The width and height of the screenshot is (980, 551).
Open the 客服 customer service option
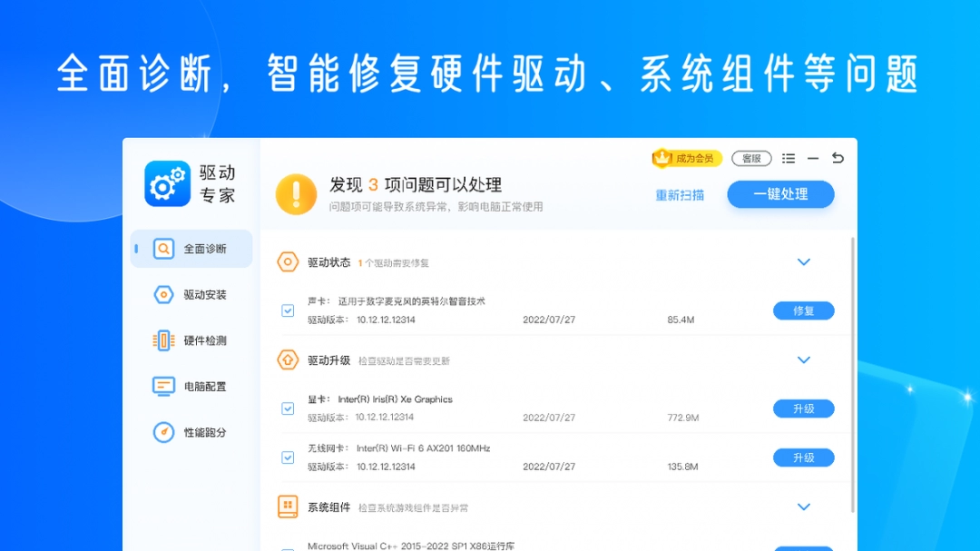[751, 157]
